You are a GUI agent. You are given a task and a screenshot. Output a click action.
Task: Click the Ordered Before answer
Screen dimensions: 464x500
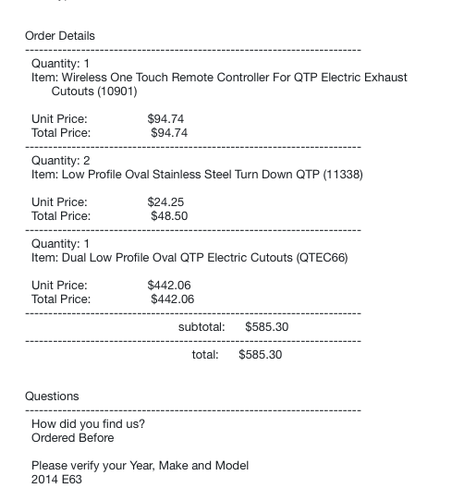coord(73,438)
